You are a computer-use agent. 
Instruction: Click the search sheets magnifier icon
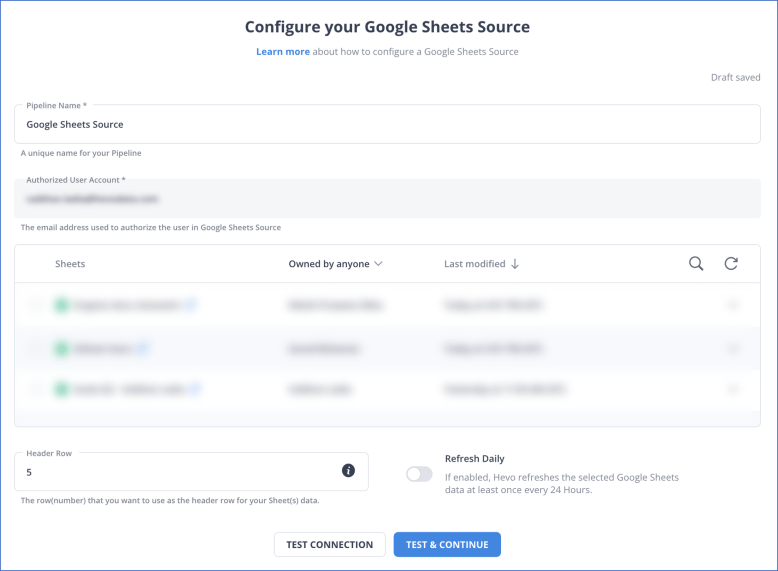point(696,263)
